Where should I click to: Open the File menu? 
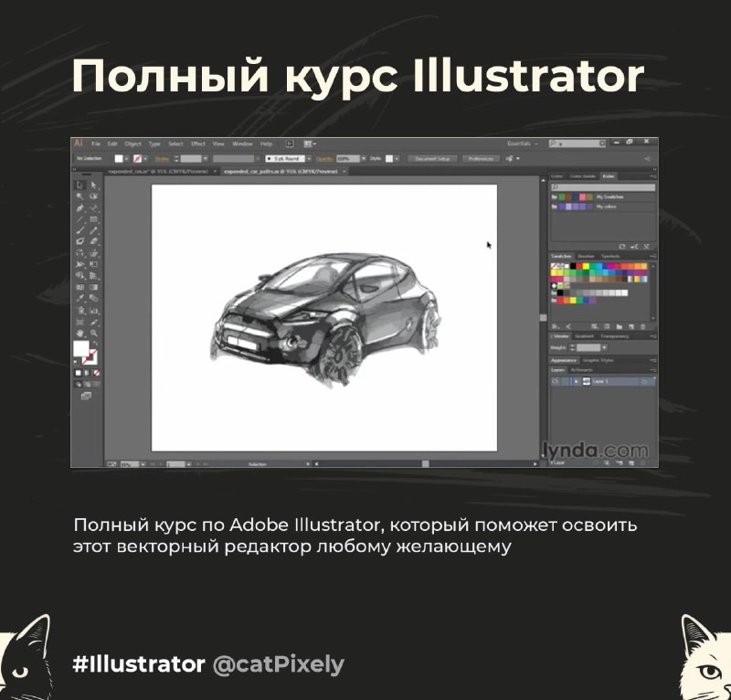[x=96, y=143]
